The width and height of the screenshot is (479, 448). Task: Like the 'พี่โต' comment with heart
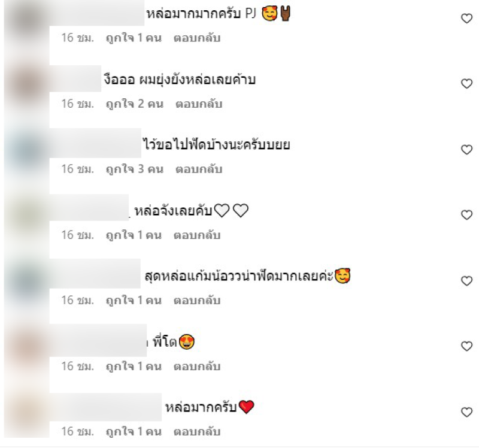pos(466,346)
